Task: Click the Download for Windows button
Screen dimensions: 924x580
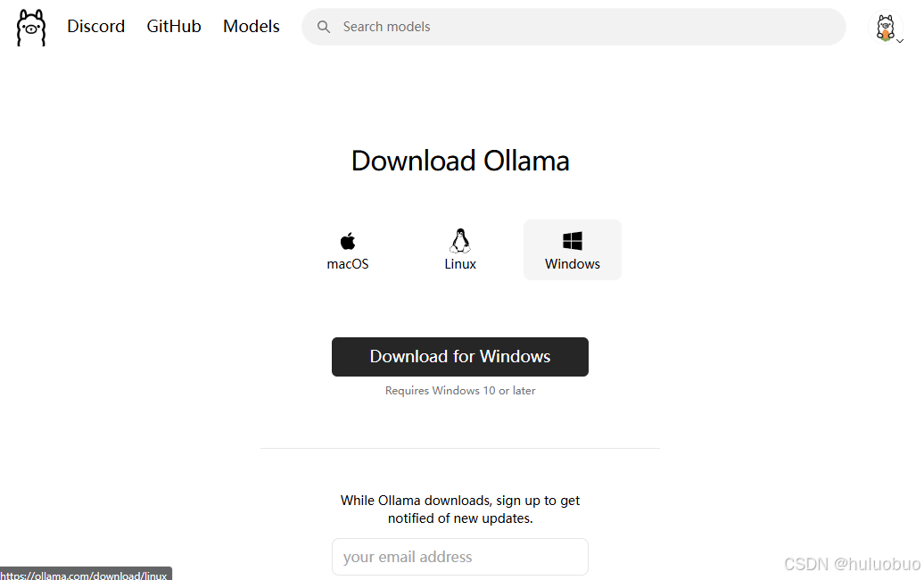Action: pyautogui.click(x=460, y=357)
